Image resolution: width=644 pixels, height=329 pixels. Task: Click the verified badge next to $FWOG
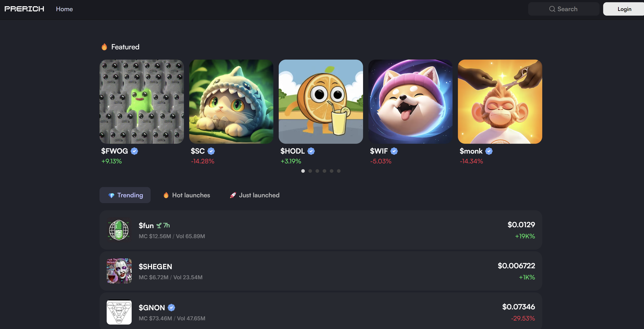point(134,151)
